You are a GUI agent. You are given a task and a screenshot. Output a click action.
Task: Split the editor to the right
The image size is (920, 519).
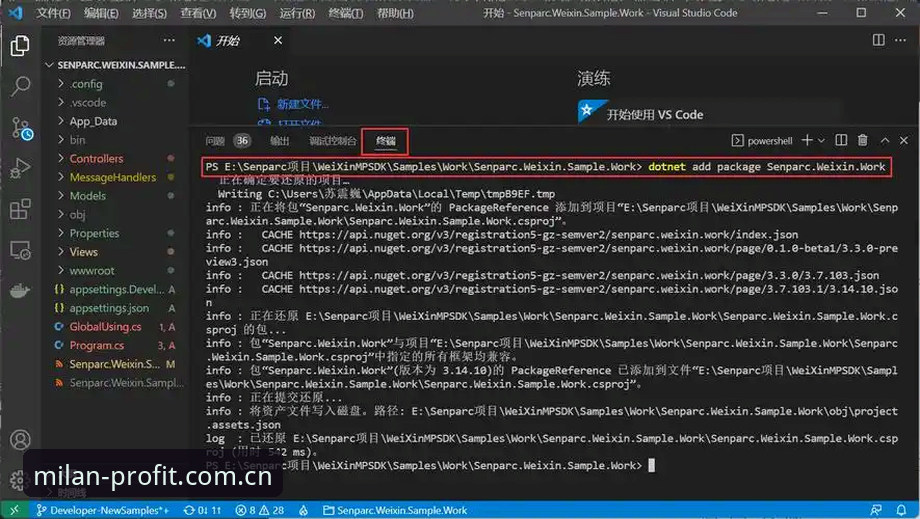(x=878, y=40)
